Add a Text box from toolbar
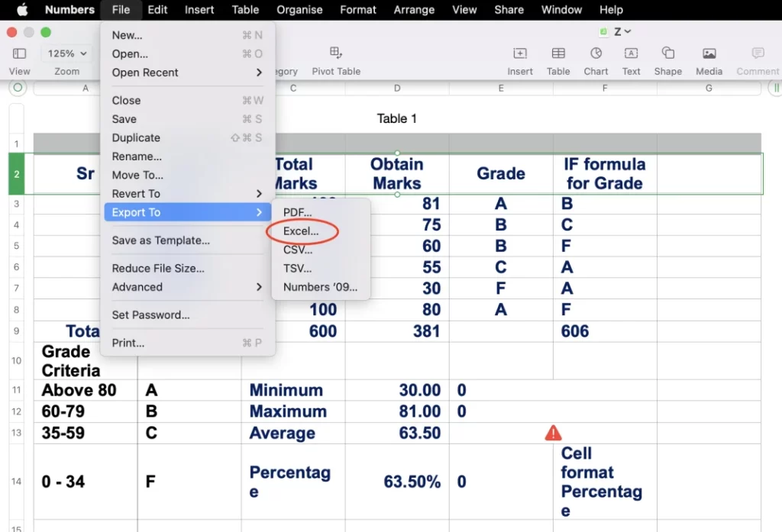 pyautogui.click(x=631, y=53)
